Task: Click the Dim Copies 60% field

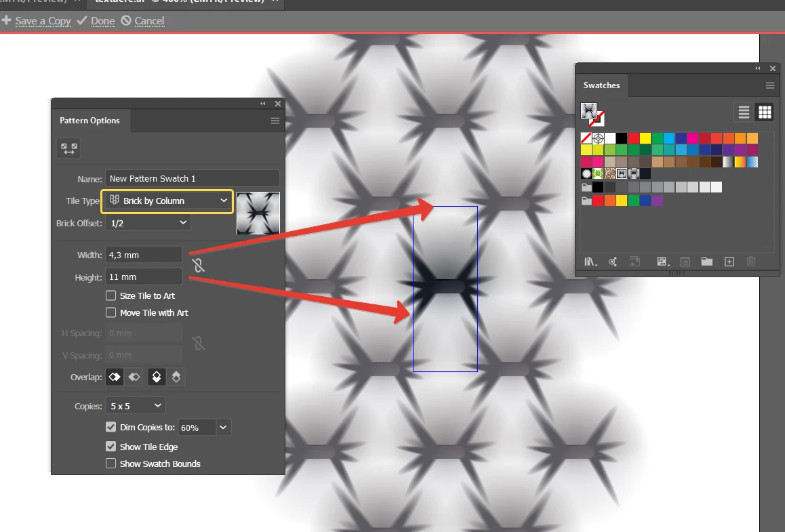Action: [x=197, y=428]
